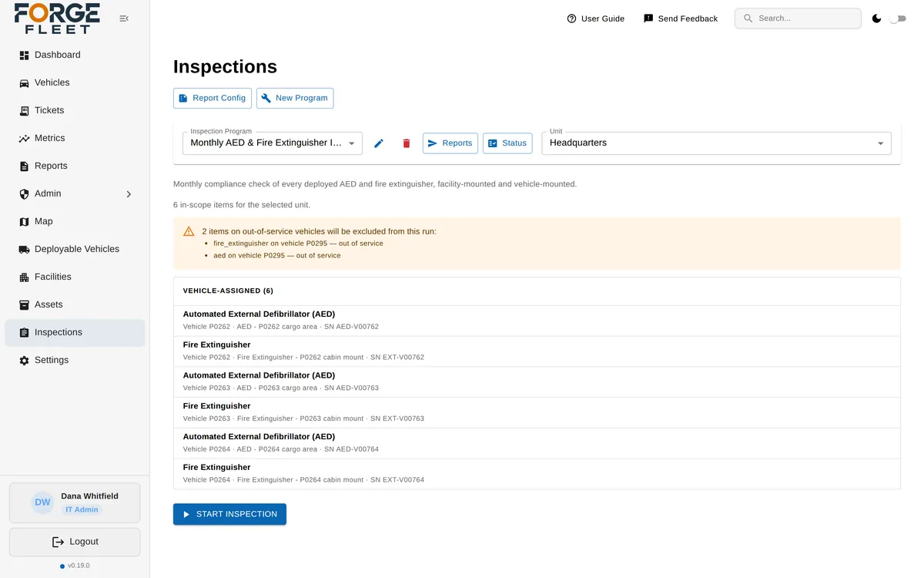Screen dimensions: 924x578
Task: Select Fire Extinguisher row for Vehicle P0263
Action: pyautogui.click(x=537, y=413)
